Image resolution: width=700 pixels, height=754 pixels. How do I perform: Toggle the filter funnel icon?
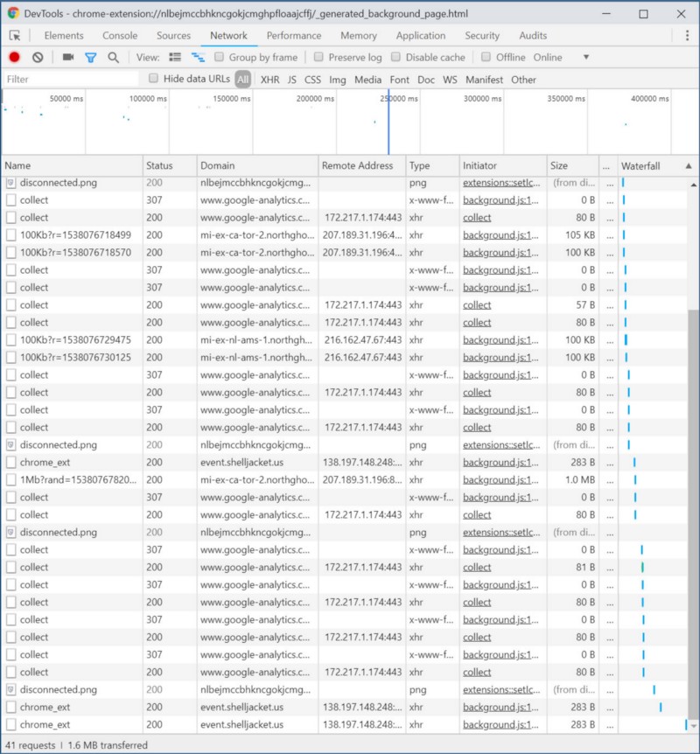coord(90,58)
